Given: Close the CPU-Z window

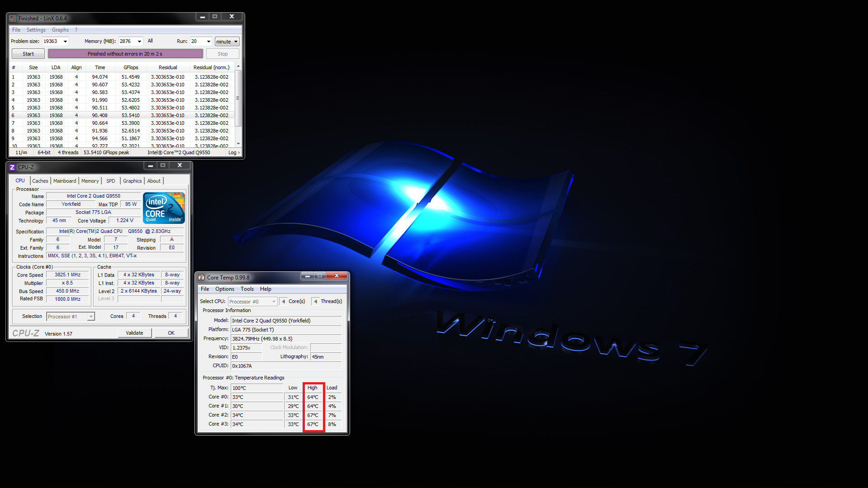Looking at the screenshot, I should 180,166.
